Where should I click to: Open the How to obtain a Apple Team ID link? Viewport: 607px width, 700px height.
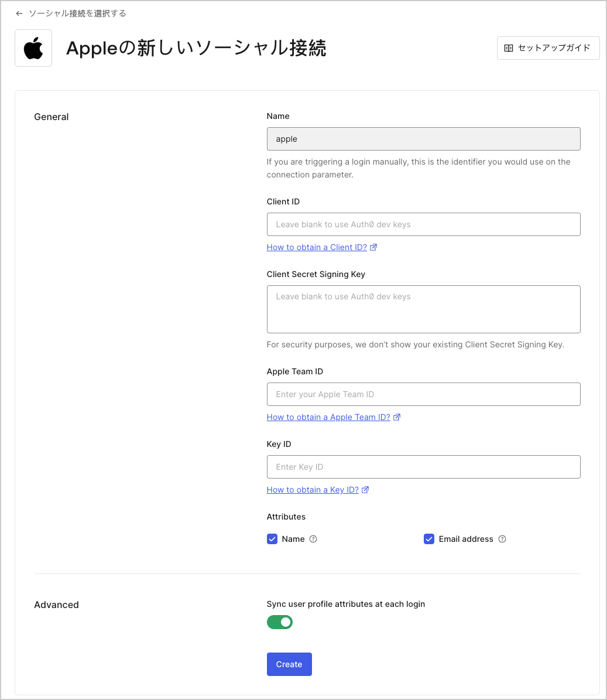pos(328,416)
